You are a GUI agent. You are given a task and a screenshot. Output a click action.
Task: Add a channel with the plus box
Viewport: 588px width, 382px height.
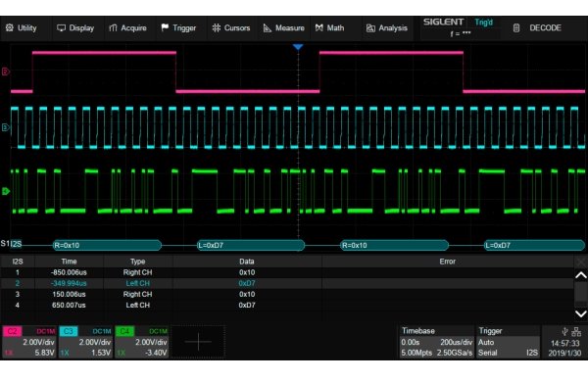198,342
